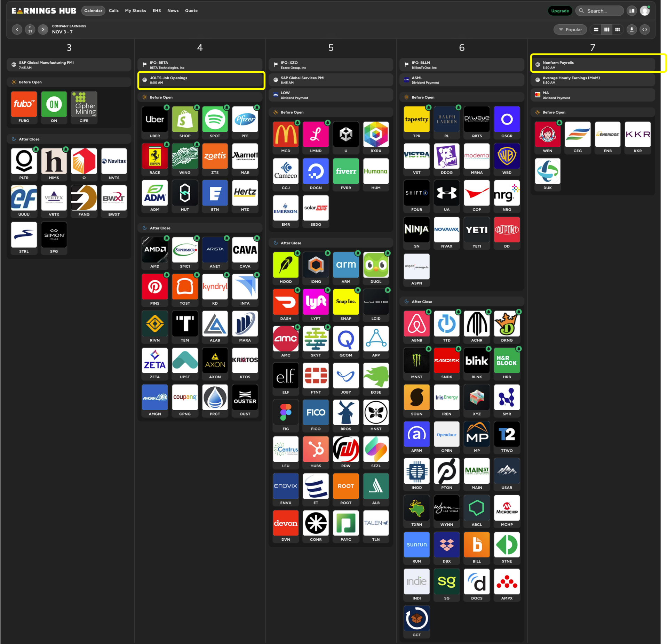Switch to list row view
This screenshot has height=644, width=668.
tap(596, 30)
